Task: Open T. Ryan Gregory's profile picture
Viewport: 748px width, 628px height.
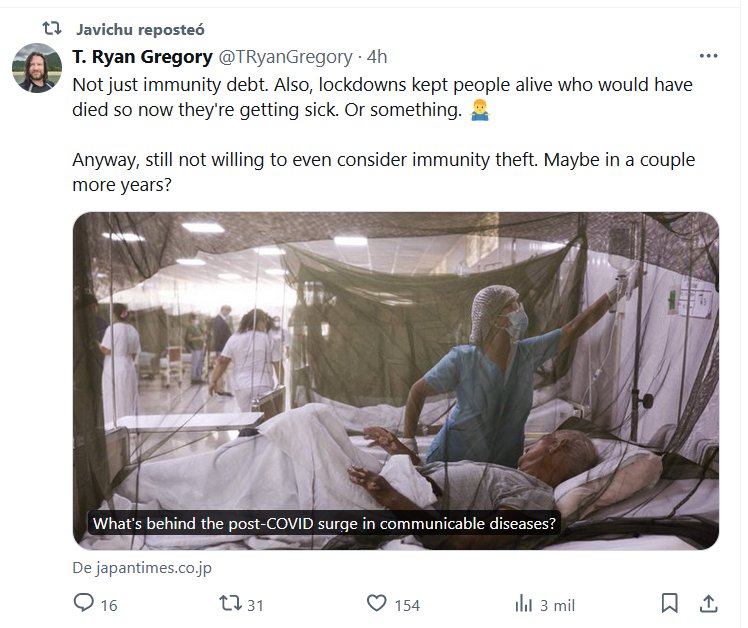Action: point(37,67)
